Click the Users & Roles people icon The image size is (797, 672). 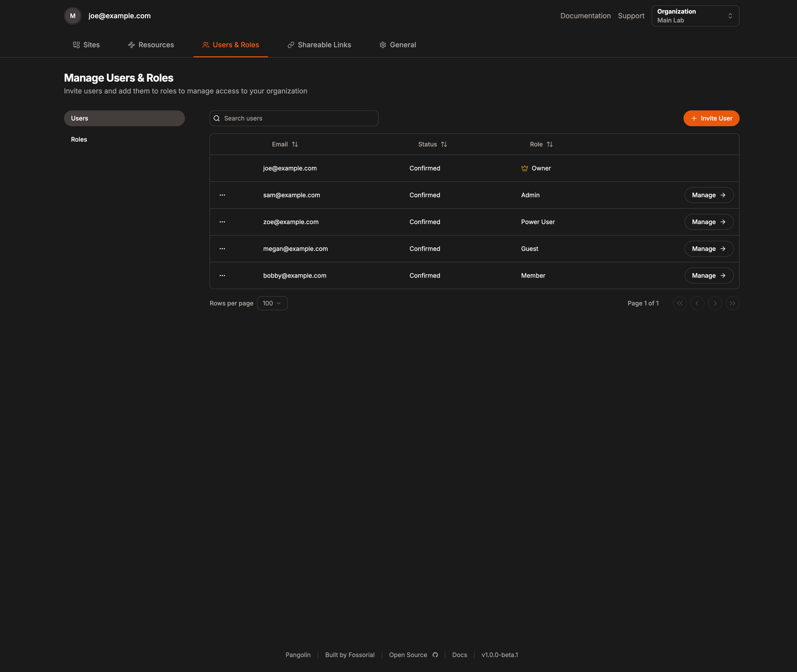coord(206,45)
